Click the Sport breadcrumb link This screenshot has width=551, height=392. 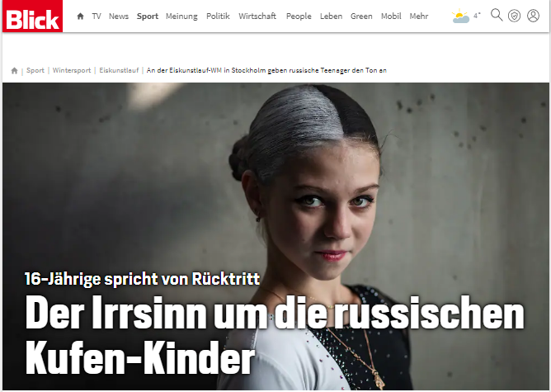(x=35, y=71)
